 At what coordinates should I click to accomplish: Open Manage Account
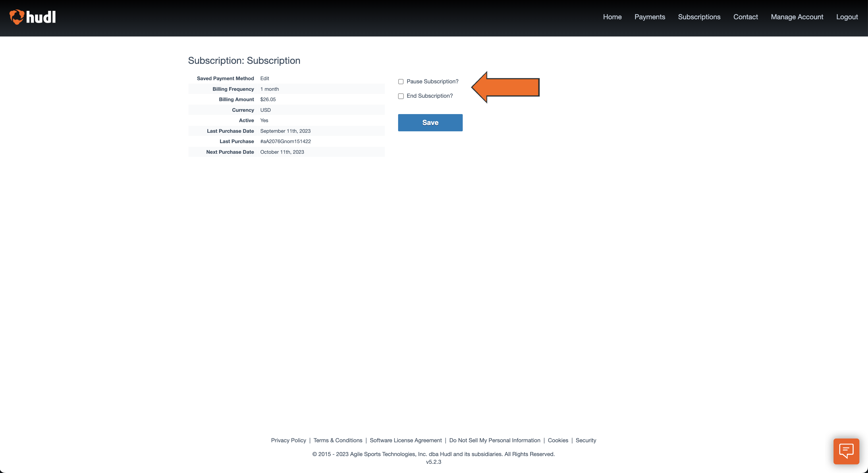point(797,17)
